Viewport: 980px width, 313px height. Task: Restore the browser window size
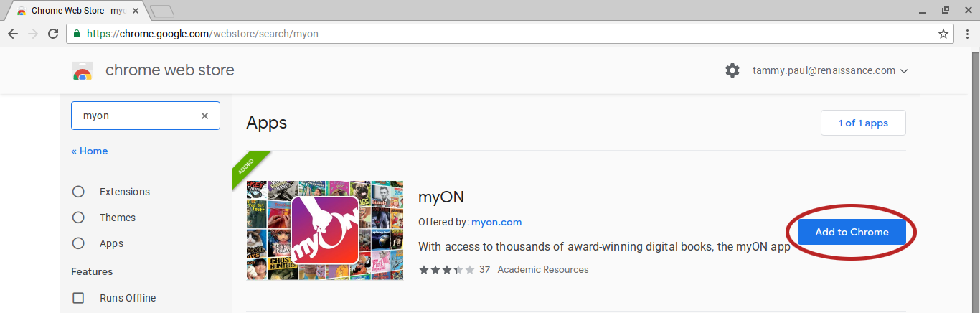pyautogui.click(x=945, y=9)
